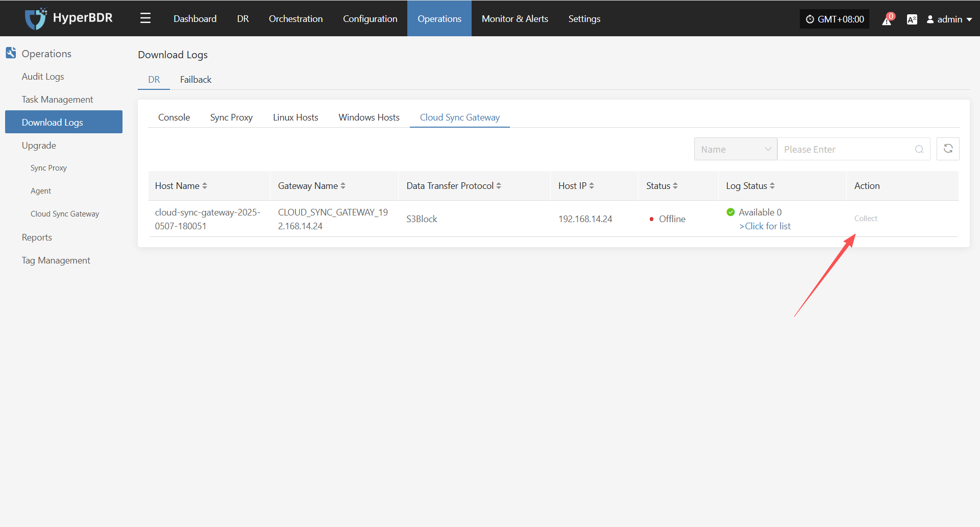Select the Windows Hosts tab

(369, 117)
